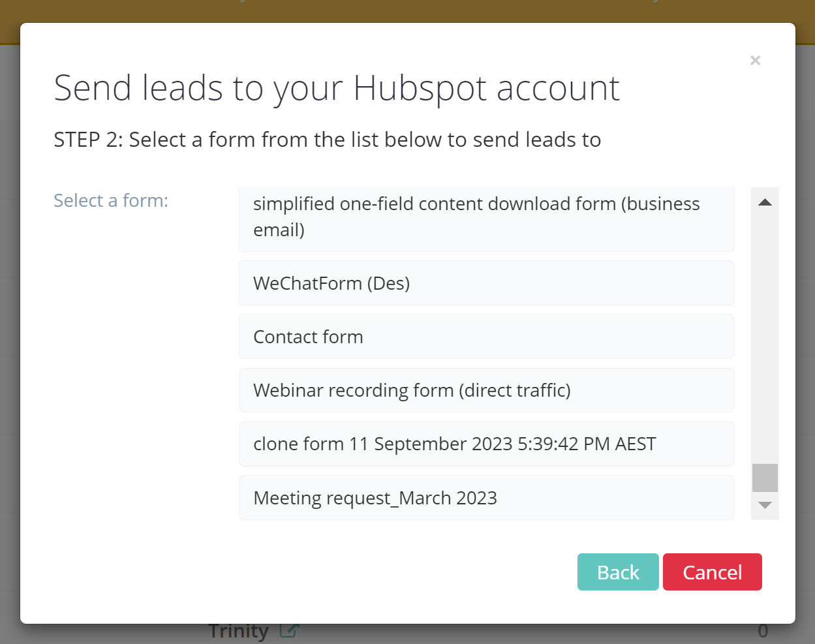The height and width of the screenshot is (644, 815).
Task: Click the gold banner above the dialog
Action: click(407, 10)
